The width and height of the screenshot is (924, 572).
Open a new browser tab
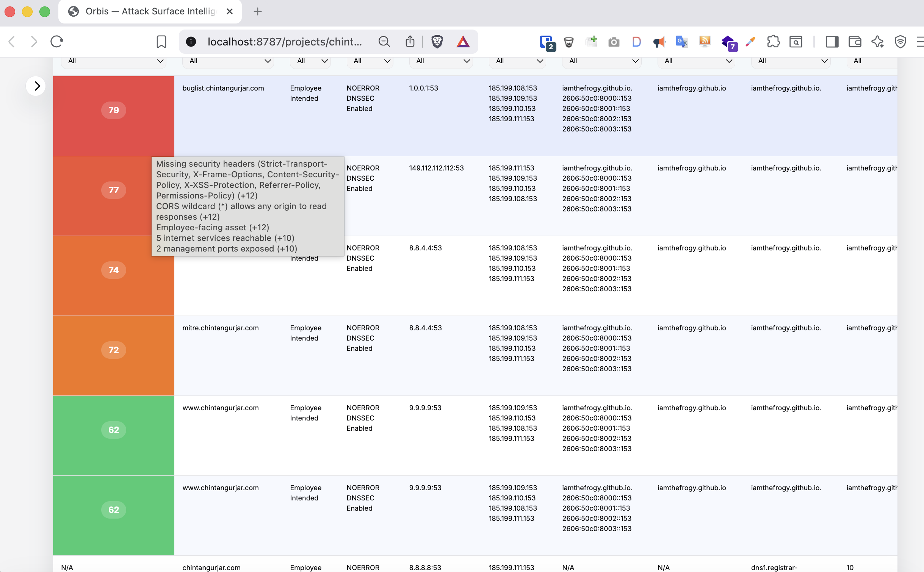pyautogui.click(x=258, y=12)
